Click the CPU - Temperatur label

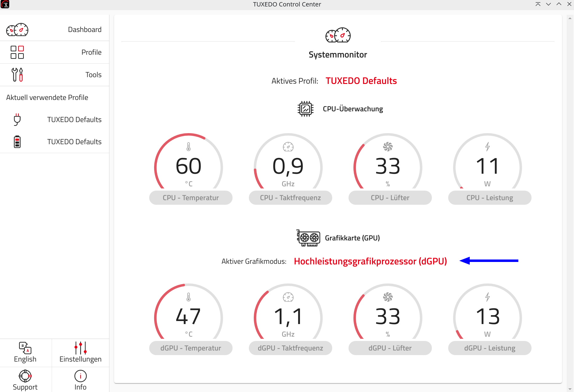[x=191, y=198]
